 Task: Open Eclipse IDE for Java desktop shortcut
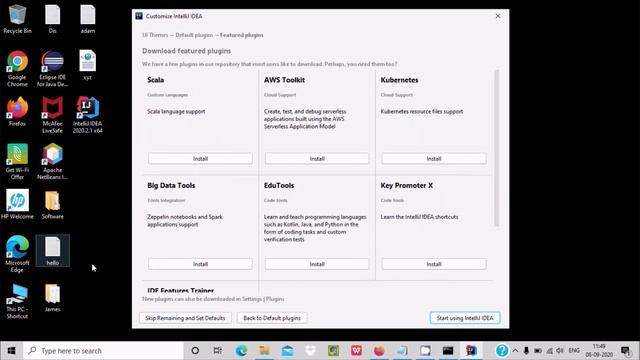tap(52, 69)
